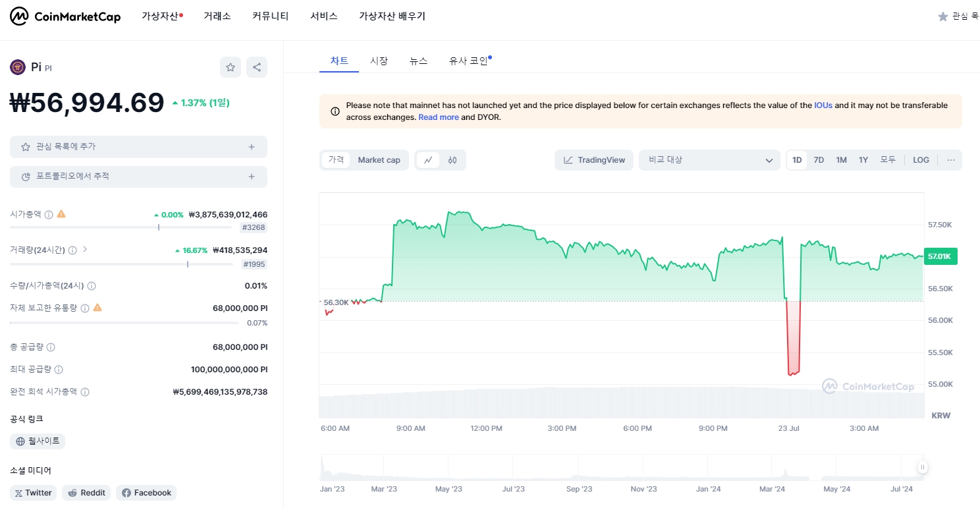Open the volume/market cap ratio info icon
Viewport: 980px width, 508px height.
[92, 286]
